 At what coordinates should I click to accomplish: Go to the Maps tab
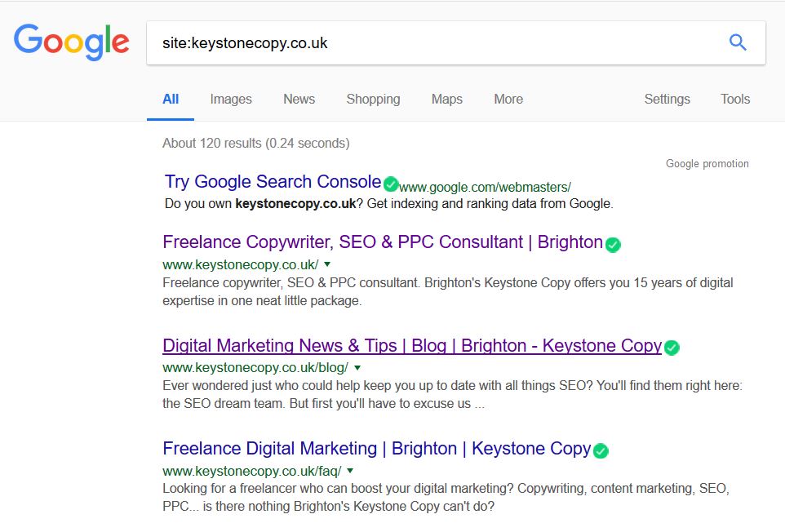tap(446, 99)
